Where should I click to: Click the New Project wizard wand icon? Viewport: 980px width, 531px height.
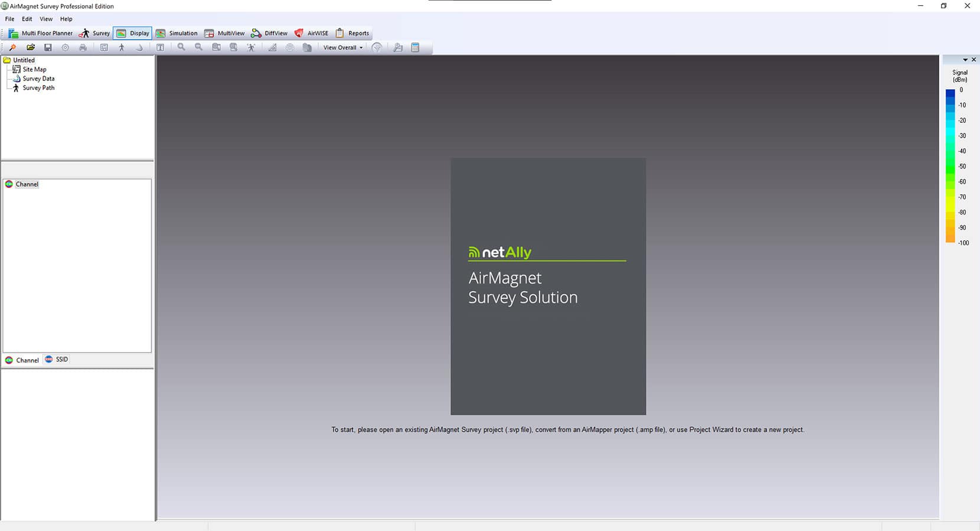point(12,47)
